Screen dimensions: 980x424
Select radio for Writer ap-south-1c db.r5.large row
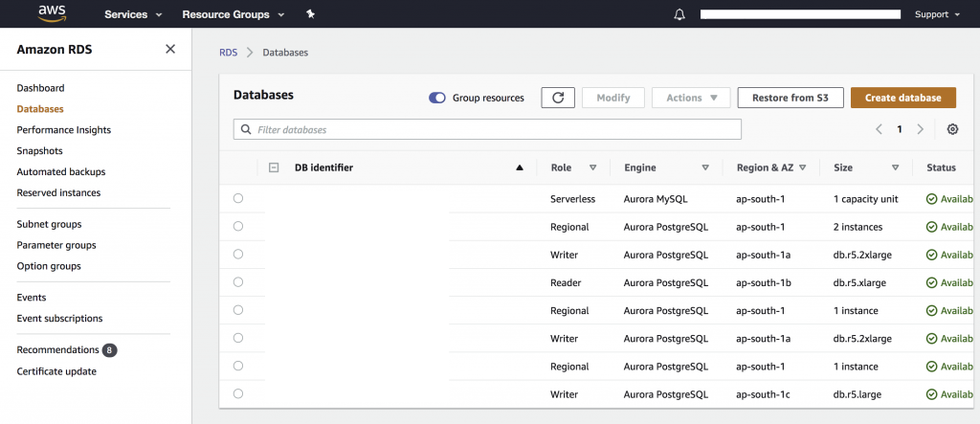tap(238, 393)
